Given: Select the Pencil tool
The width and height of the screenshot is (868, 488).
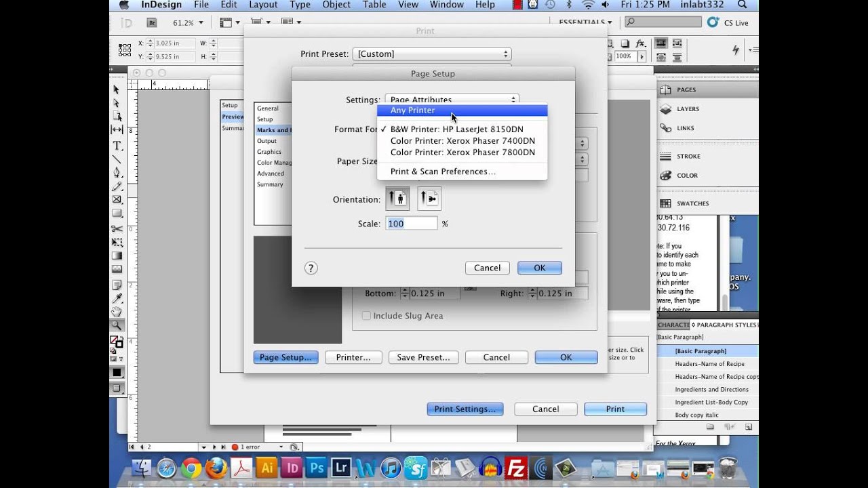Looking at the screenshot, I should (117, 186).
